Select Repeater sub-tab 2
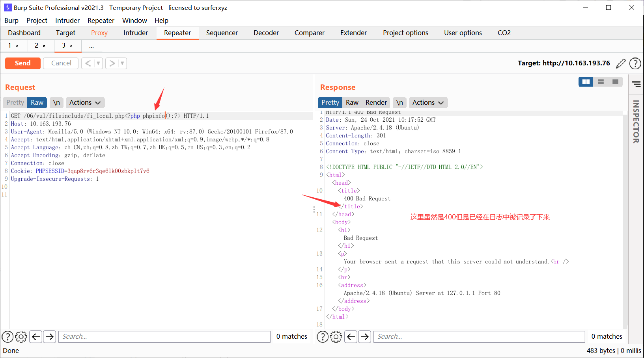 coord(37,46)
